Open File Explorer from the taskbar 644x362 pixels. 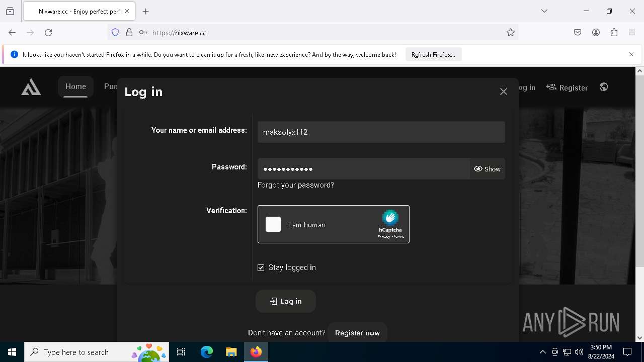tap(231, 352)
